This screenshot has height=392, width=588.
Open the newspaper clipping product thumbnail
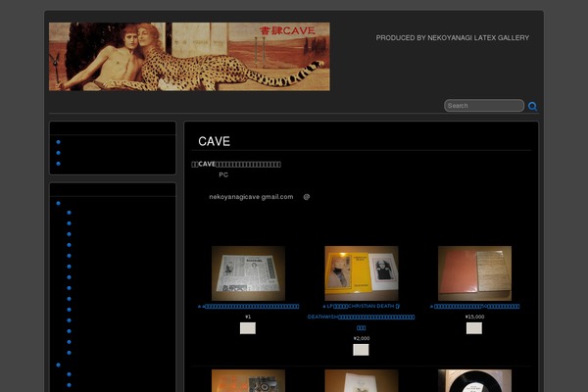(x=248, y=273)
